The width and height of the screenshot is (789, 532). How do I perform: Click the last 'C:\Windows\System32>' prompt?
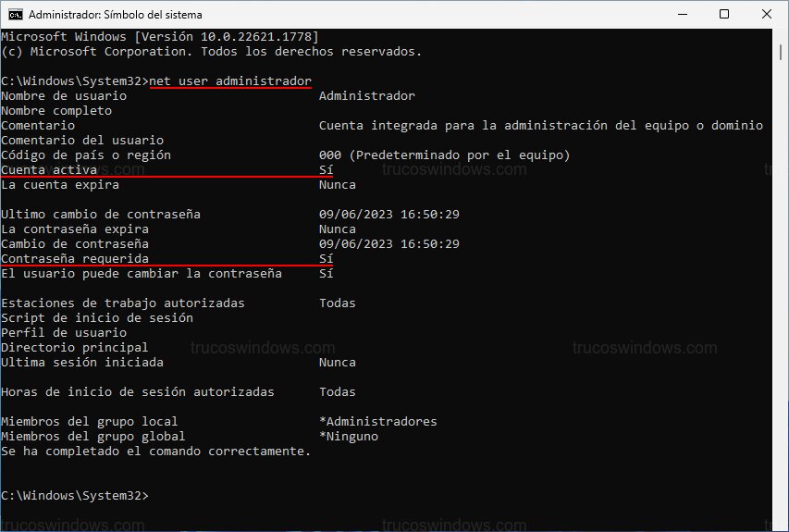[x=75, y=496]
